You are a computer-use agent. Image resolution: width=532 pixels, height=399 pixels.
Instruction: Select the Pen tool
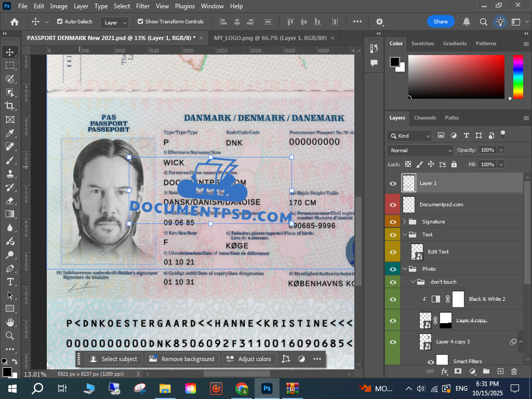click(x=9, y=268)
